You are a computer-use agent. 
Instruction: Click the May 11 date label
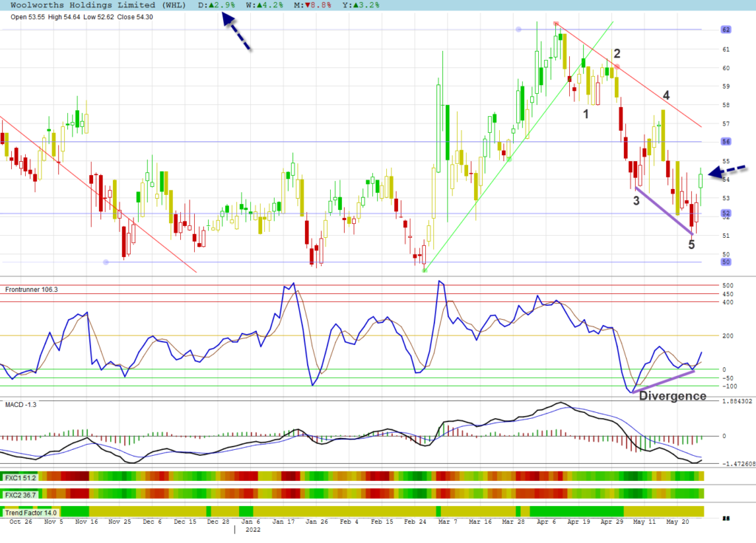(644, 522)
